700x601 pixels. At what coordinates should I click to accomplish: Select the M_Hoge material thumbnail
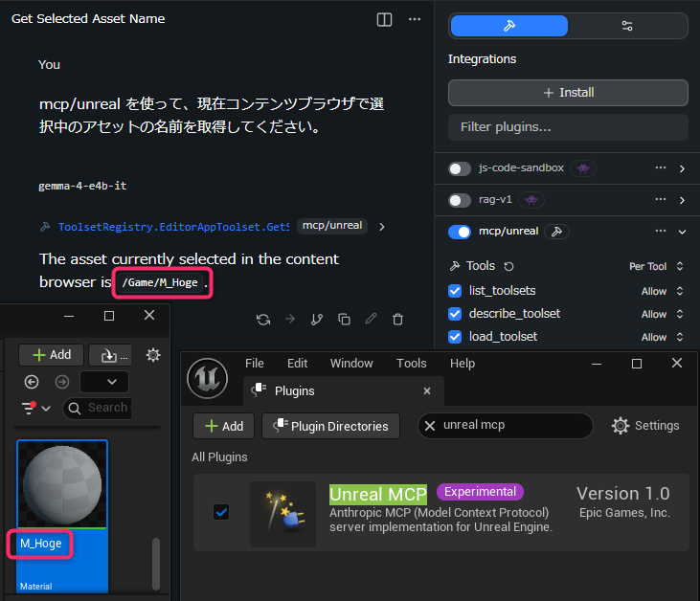[x=62, y=484]
